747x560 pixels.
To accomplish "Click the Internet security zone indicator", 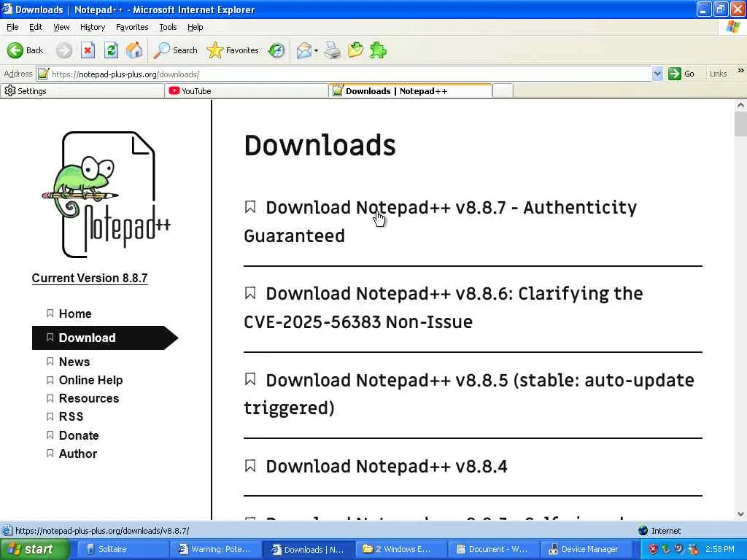I will click(659, 531).
